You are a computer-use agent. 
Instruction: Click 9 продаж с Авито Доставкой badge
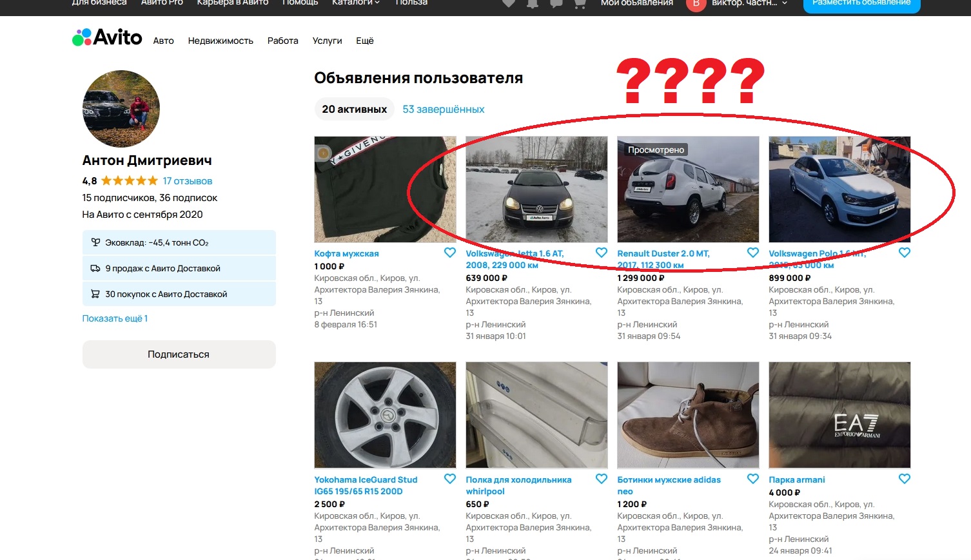click(x=179, y=268)
